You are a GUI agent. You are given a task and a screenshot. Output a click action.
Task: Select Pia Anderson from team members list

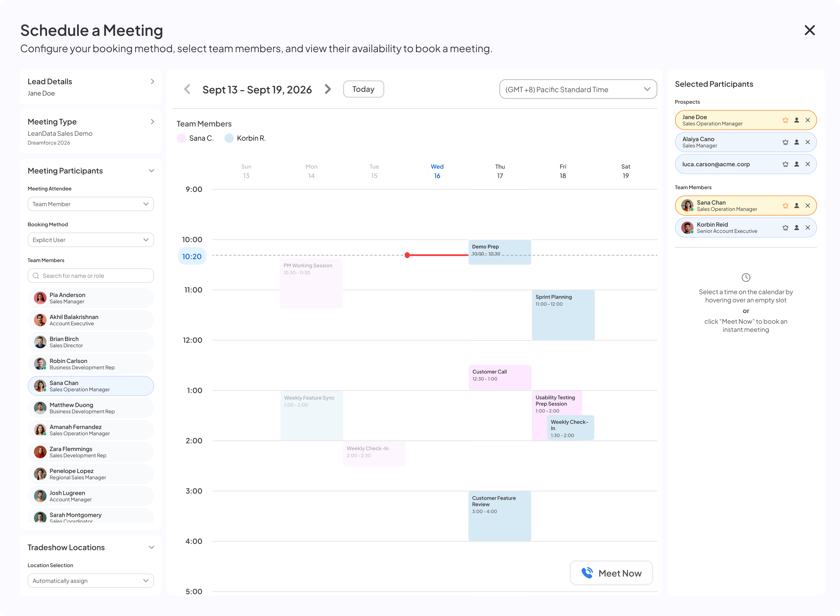coord(91,298)
